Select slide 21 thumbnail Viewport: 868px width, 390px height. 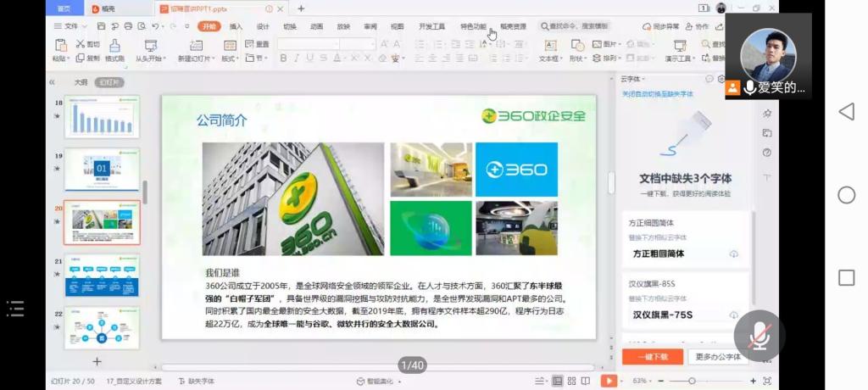tap(102, 276)
